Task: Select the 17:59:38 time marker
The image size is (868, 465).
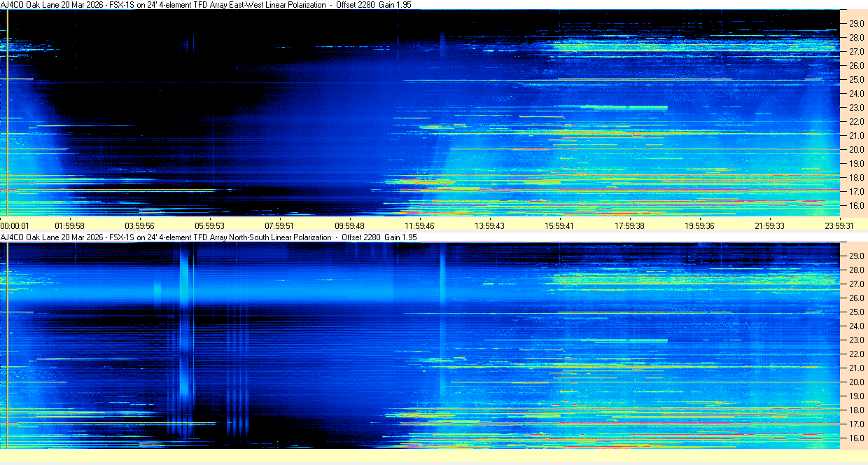Action: click(629, 225)
